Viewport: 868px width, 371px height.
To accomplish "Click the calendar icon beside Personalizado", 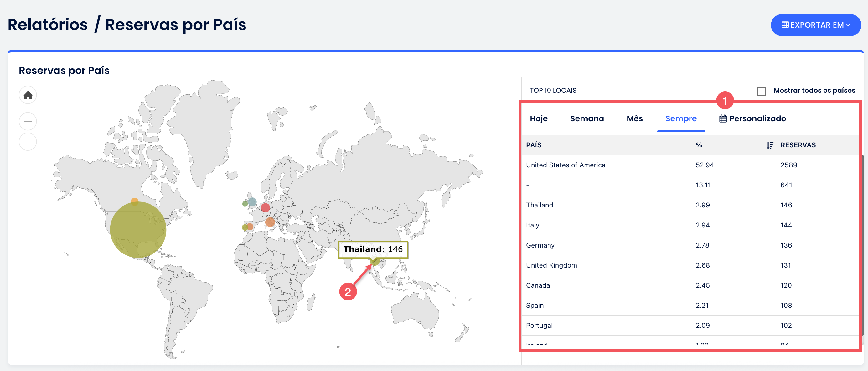I will (x=723, y=119).
